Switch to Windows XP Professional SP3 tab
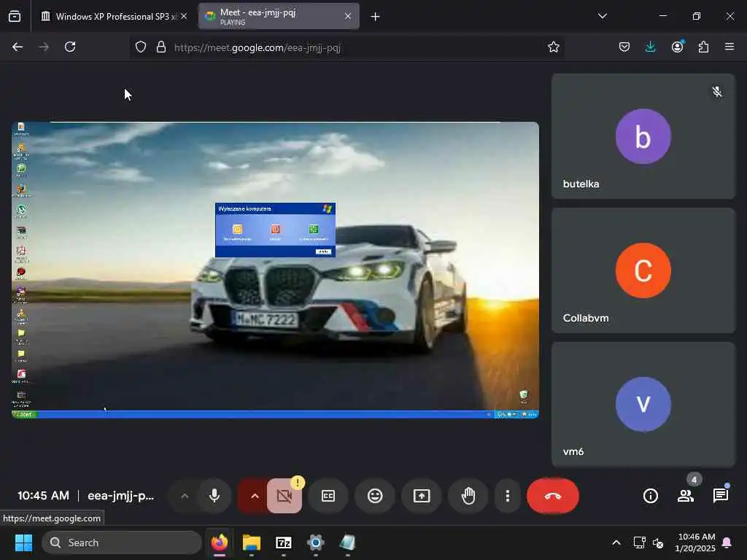The width and height of the screenshot is (747, 560). pos(115,16)
